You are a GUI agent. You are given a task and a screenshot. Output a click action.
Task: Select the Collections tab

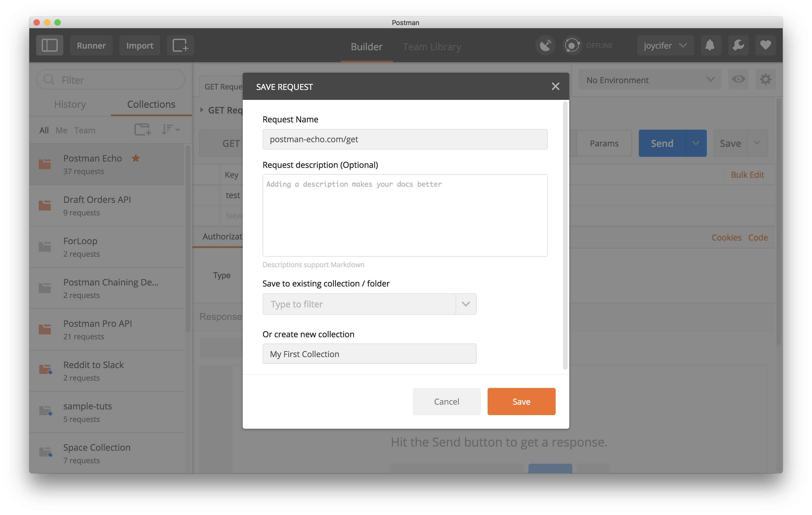tap(151, 104)
